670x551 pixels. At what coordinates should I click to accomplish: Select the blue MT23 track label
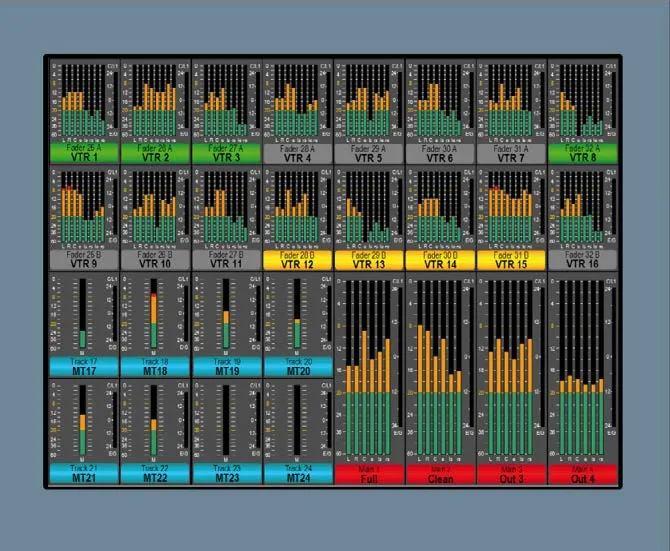click(226, 473)
